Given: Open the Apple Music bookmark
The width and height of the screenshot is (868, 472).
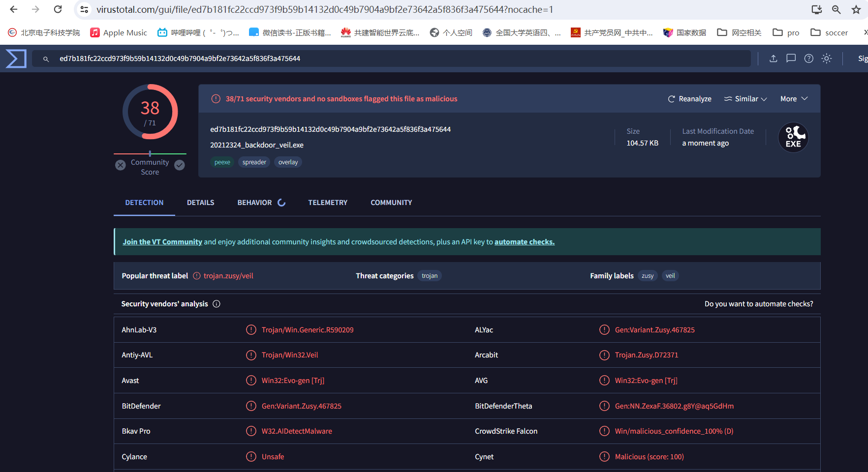Looking at the screenshot, I should pos(119,32).
